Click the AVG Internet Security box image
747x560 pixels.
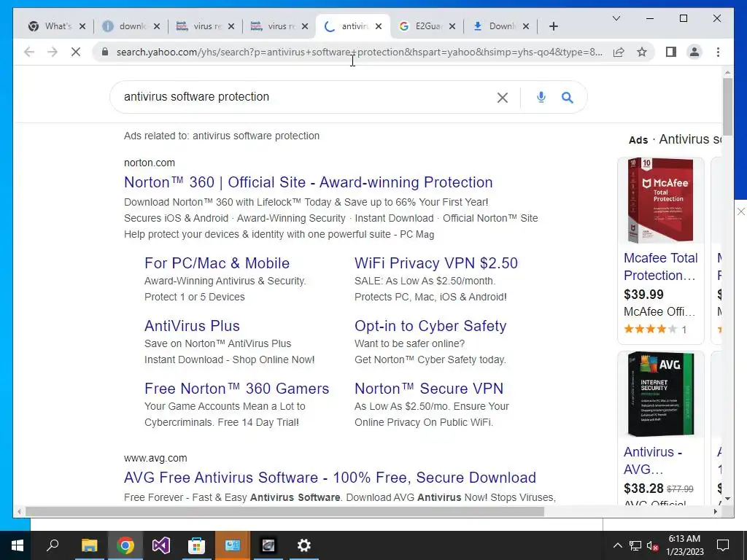pyautogui.click(x=660, y=394)
